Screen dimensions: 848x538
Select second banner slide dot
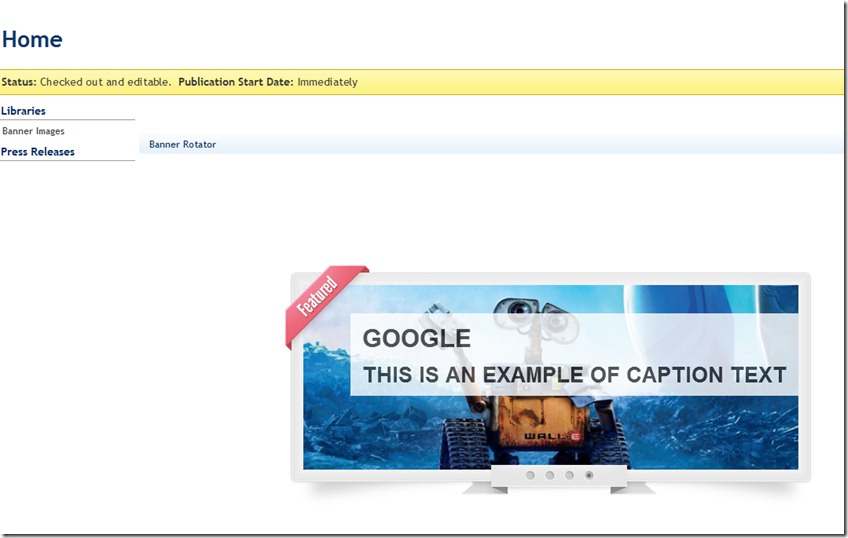pyautogui.click(x=549, y=475)
